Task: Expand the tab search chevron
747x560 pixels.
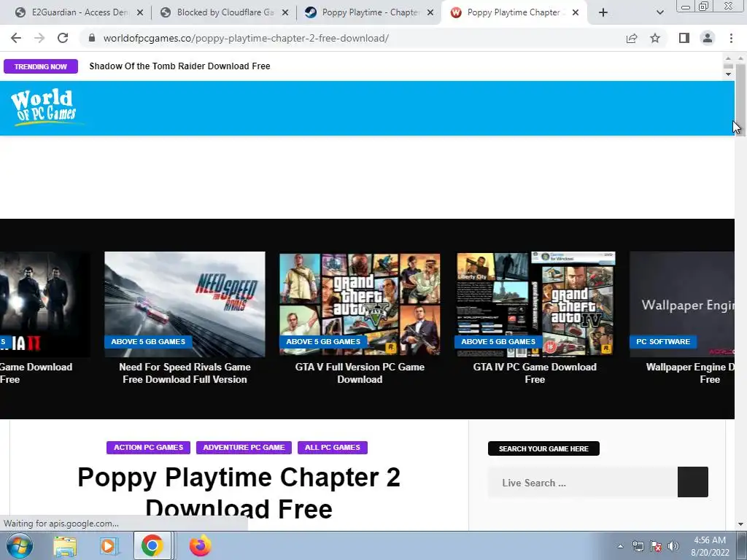Action: [x=659, y=12]
